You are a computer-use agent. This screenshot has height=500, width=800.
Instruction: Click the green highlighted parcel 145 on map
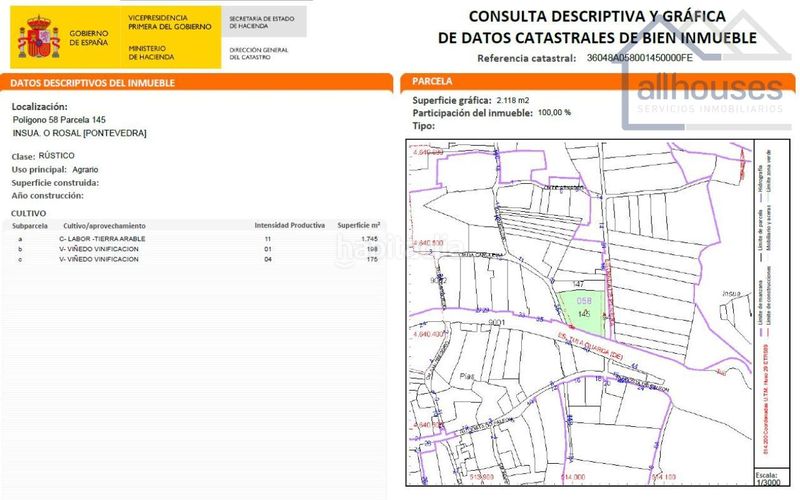(583, 312)
